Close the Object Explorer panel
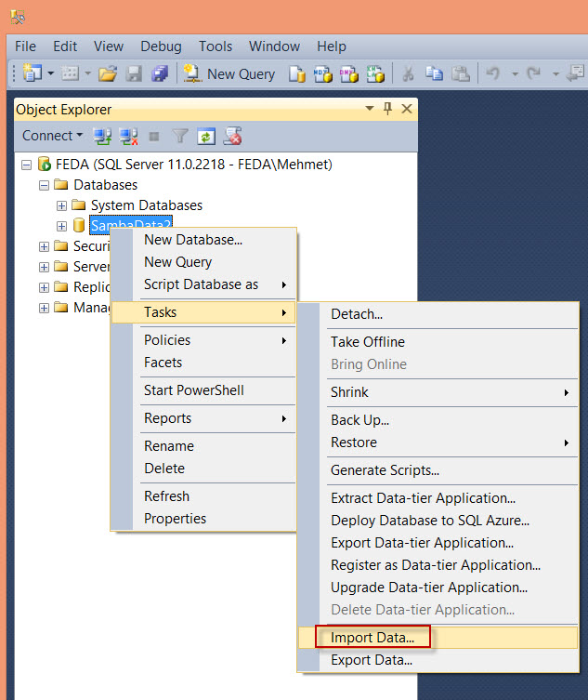This screenshot has width=588, height=700. 407,109
